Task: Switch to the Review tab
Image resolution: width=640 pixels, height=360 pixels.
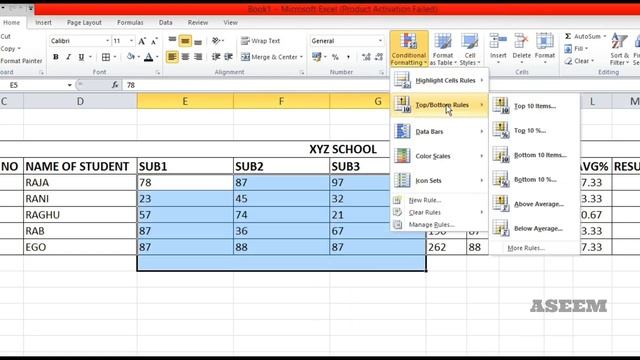Action: (198, 22)
